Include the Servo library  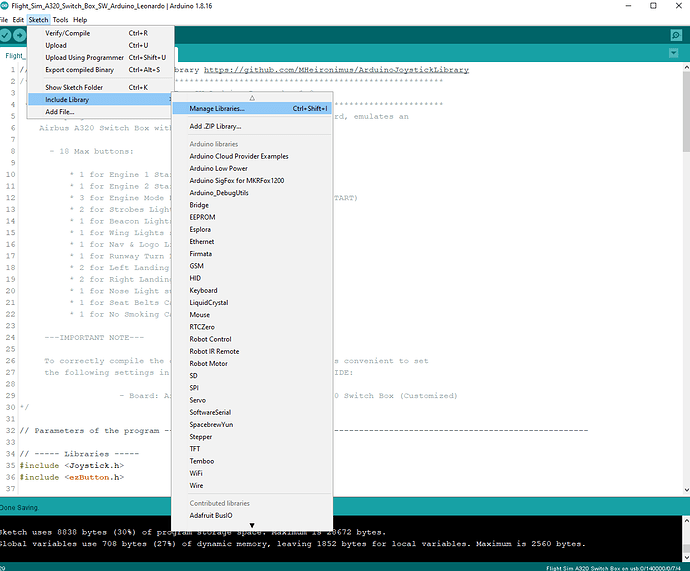(x=252, y=400)
